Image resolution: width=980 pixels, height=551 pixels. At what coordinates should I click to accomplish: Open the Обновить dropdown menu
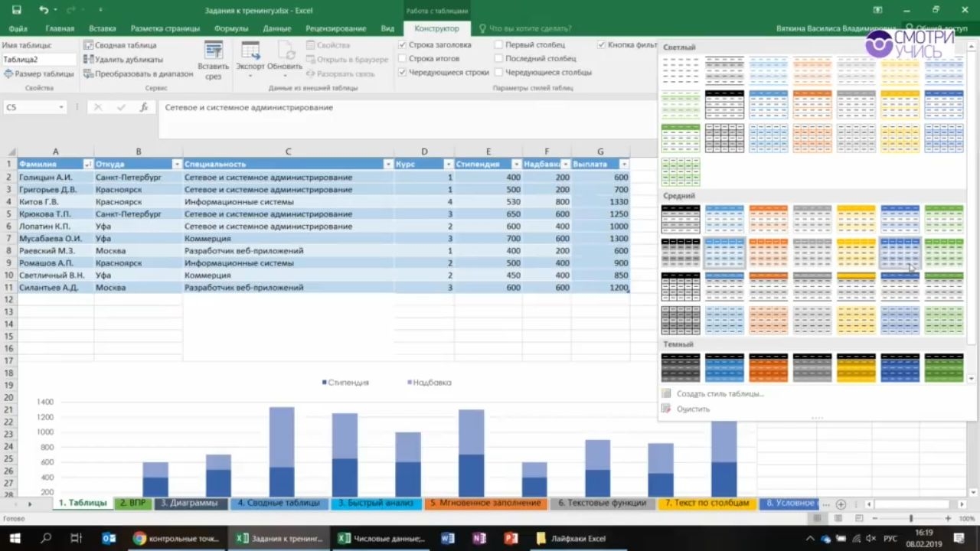[x=285, y=60]
